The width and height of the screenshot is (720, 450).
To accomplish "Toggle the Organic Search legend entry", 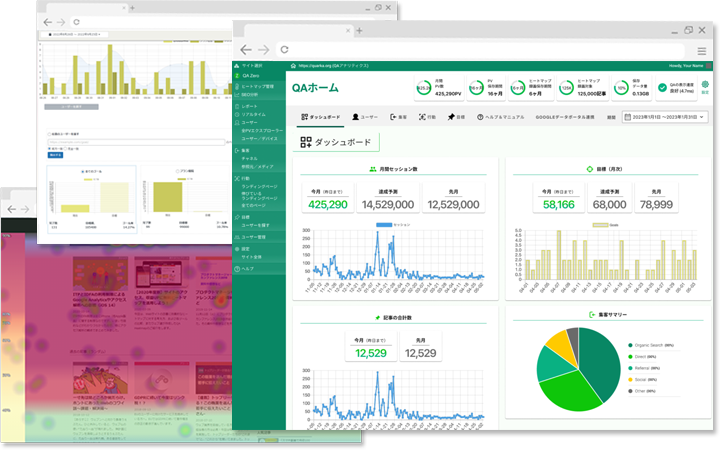I will (651, 345).
